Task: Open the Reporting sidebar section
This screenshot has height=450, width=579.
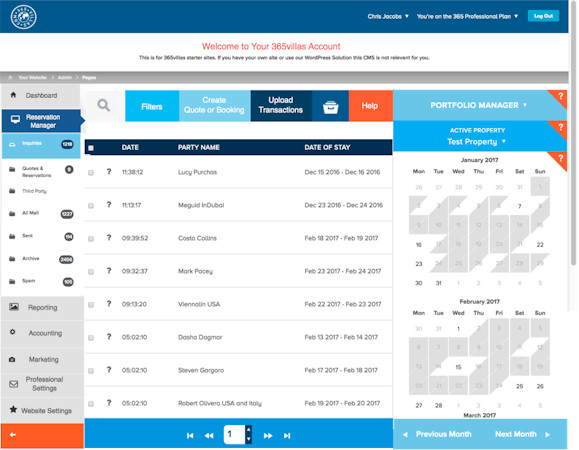Action: (42, 308)
